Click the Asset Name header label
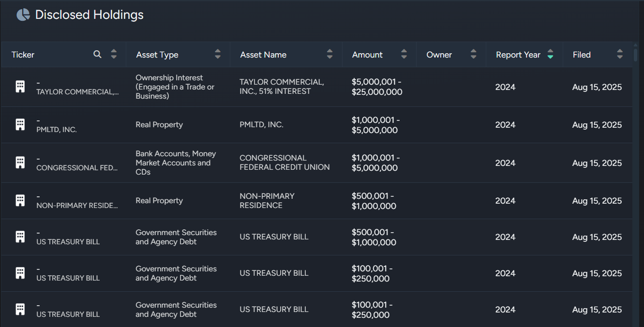Screen dimensions: 644x327 (x=263, y=55)
